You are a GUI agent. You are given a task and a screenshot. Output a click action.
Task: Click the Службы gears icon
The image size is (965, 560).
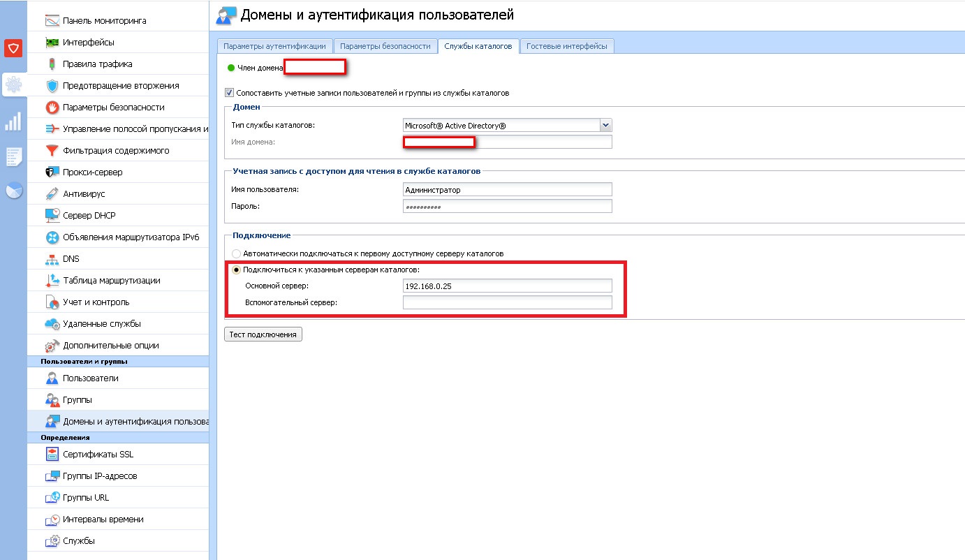[x=52, y=541]
